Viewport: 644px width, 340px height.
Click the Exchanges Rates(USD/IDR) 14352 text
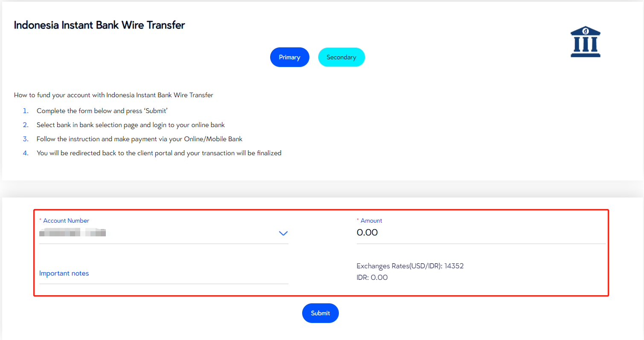click(410, 266)
